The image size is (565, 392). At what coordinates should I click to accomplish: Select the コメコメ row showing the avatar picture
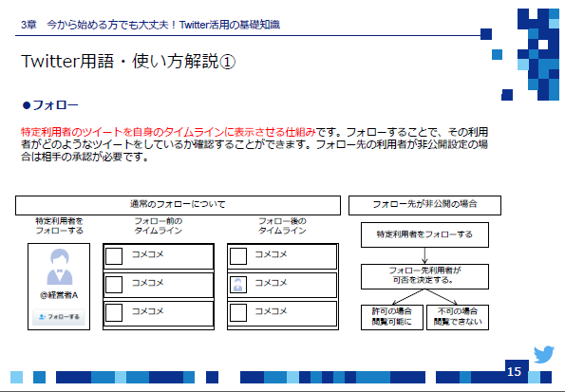point(282,285)
